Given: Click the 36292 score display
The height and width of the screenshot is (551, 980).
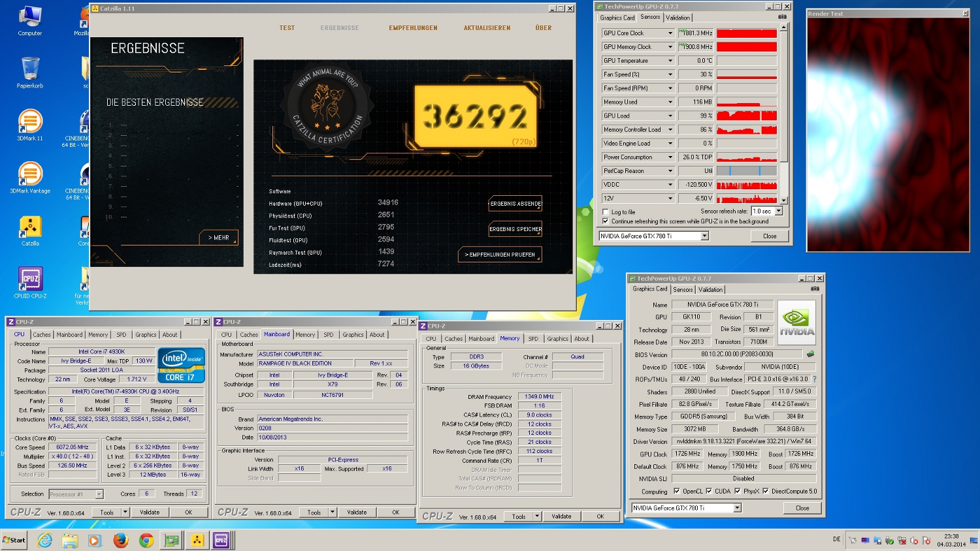Looking at the screenshot, I should point(476,116).
